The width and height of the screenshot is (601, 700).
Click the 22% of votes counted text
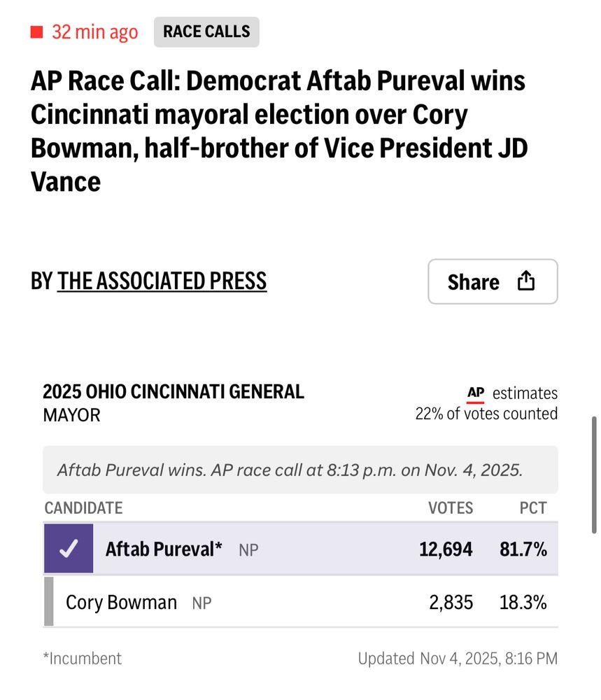point(486,414)
